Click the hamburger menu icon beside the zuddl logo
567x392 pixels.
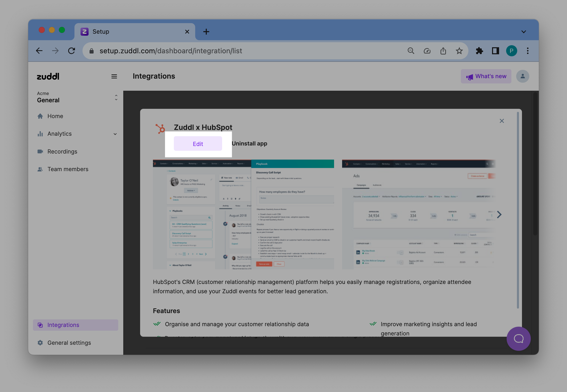114,76
